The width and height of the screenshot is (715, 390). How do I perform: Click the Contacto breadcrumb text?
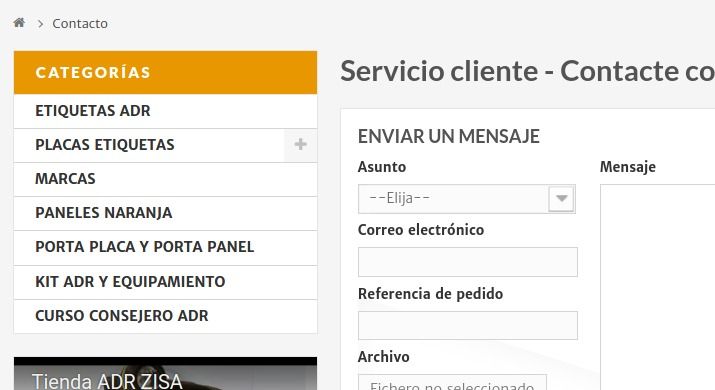(80, 23)
